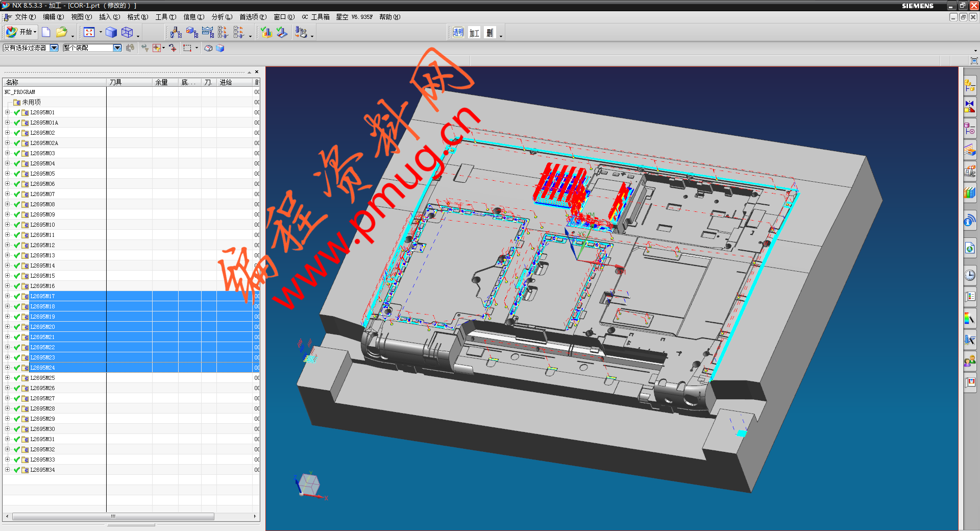Click the 进给 column header

tap(235, 82)
